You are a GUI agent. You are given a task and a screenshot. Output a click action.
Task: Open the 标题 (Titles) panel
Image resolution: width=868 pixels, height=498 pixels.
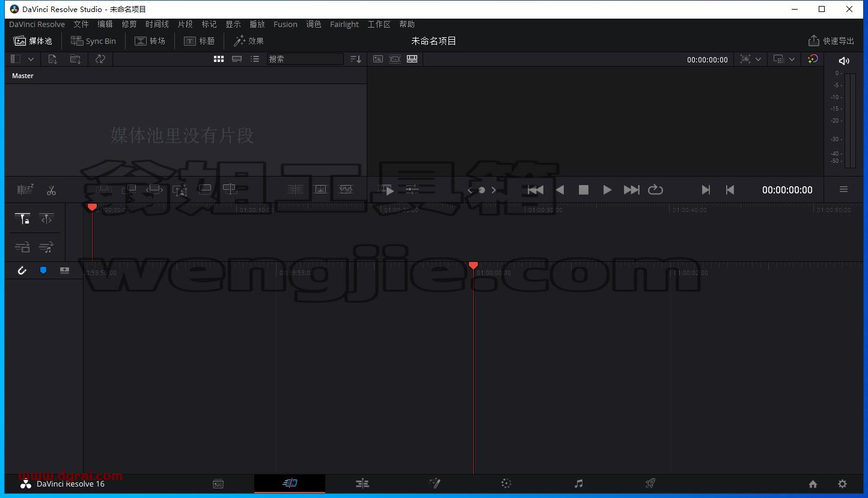point(199,41)
